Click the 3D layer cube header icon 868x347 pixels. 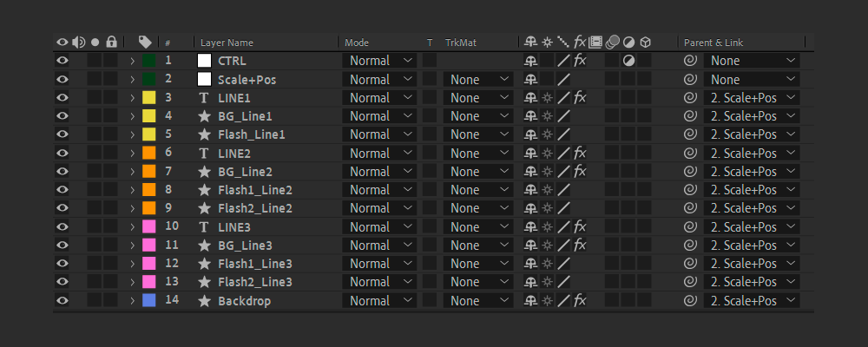click(x=644, y=42)
